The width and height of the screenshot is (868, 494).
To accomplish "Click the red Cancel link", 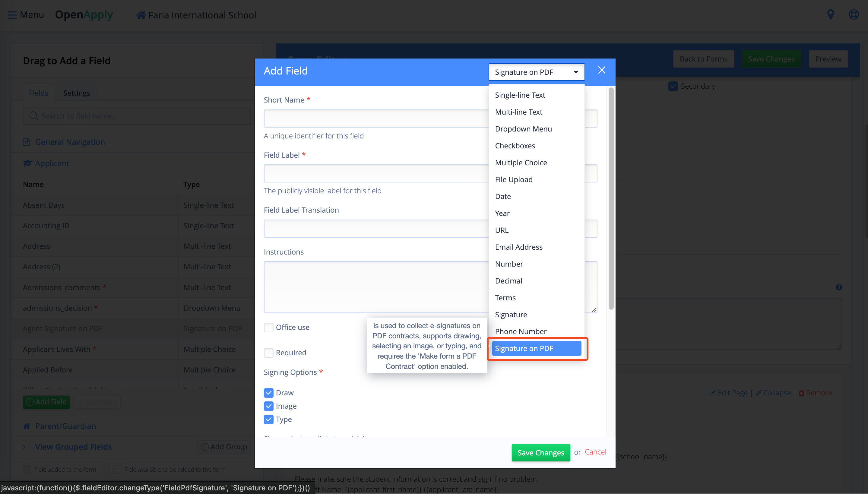I will click(595, 452).
